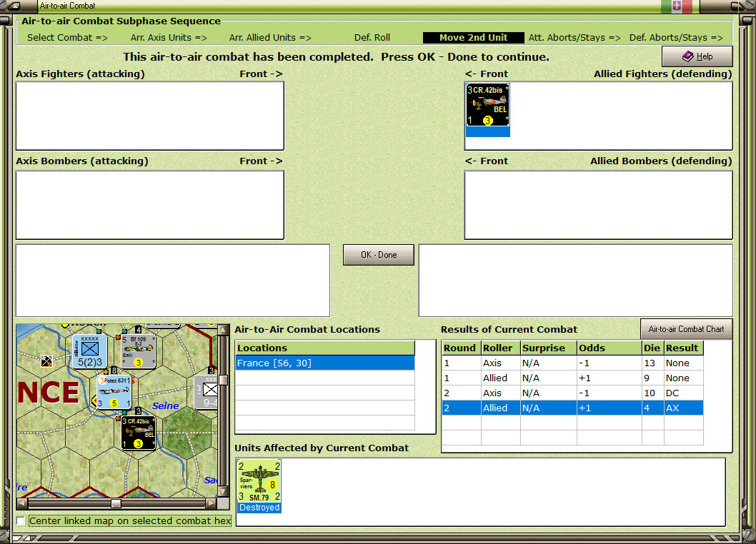Viewport: 756px width, 544px height.
Task: Click the Att. Aborts/Stays step
Action: click(x=575, y=38)
